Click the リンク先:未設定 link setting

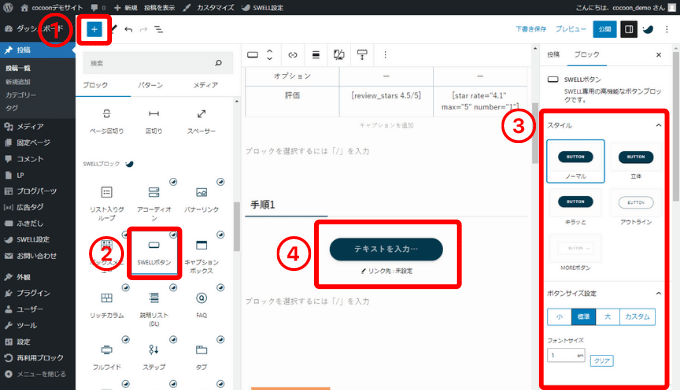click(386, 271)
